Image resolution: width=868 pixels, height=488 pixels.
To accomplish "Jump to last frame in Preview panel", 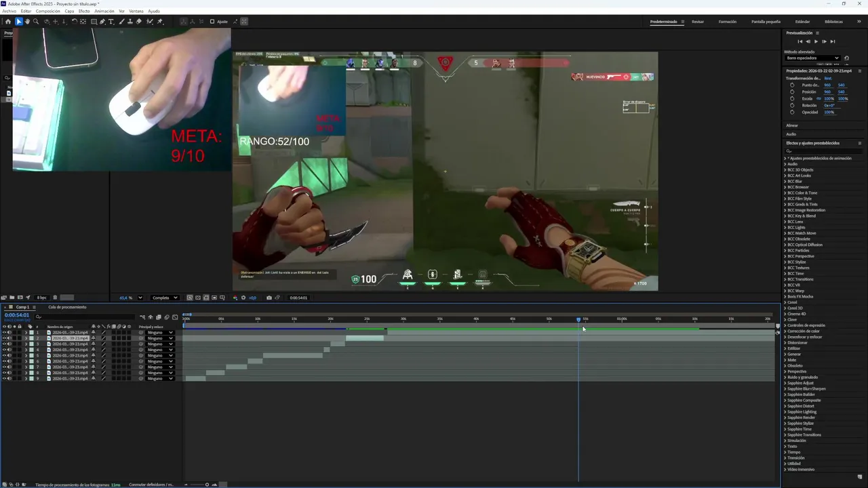I will coord(833,41).
